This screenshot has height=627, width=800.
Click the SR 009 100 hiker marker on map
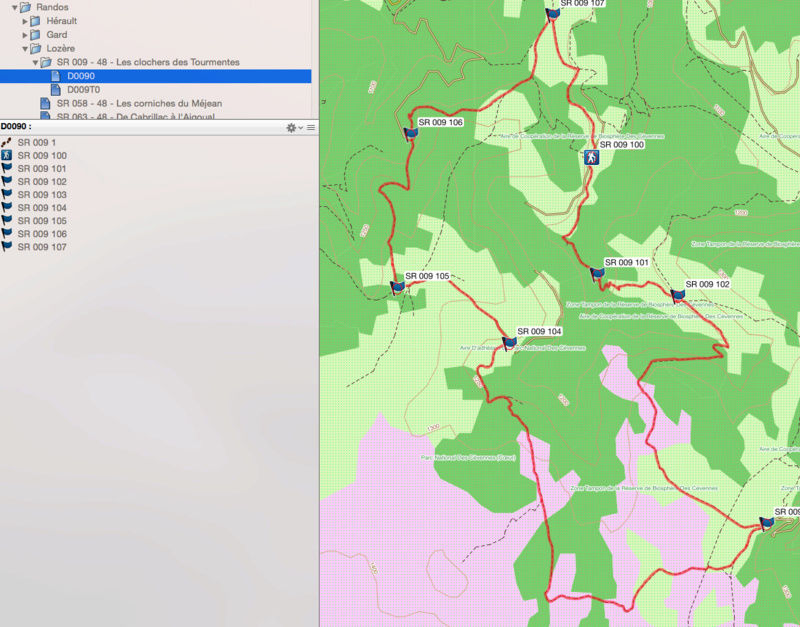point(591,158)
